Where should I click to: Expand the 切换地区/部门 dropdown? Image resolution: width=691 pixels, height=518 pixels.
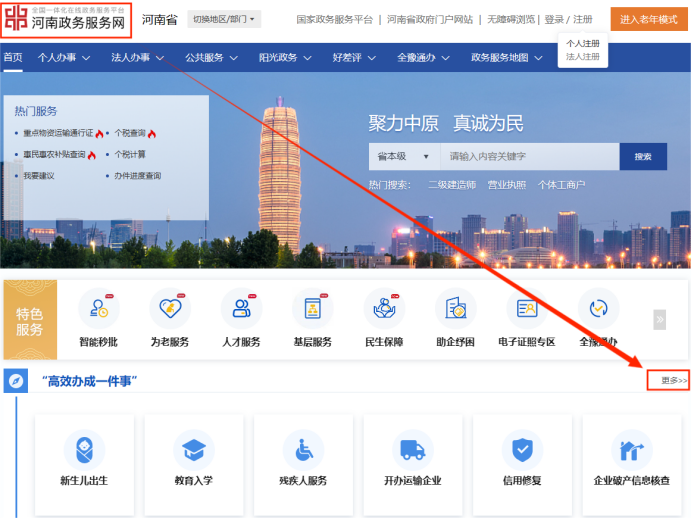coord(224,19)
